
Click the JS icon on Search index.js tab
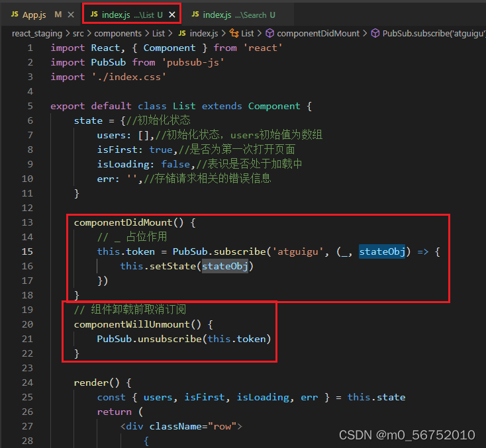click(195, 15)
